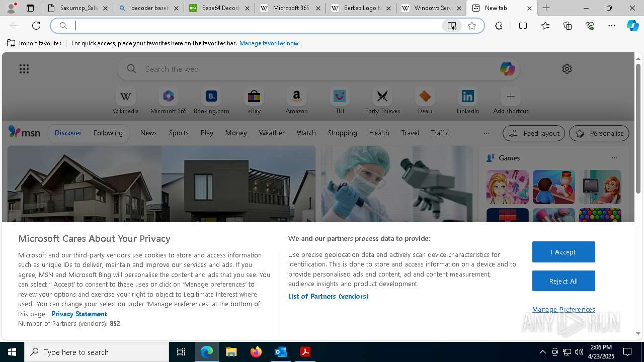The width and height of the screenshot is (644, 362).
Task: Switch to the Berkas:Logo tab
Action: [x=361, y=8]
